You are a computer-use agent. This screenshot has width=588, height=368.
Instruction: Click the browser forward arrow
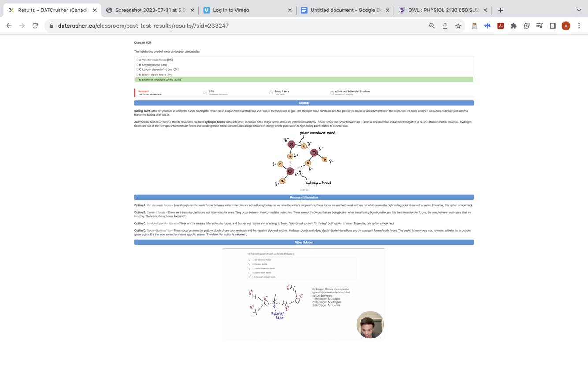click(22, 26)
